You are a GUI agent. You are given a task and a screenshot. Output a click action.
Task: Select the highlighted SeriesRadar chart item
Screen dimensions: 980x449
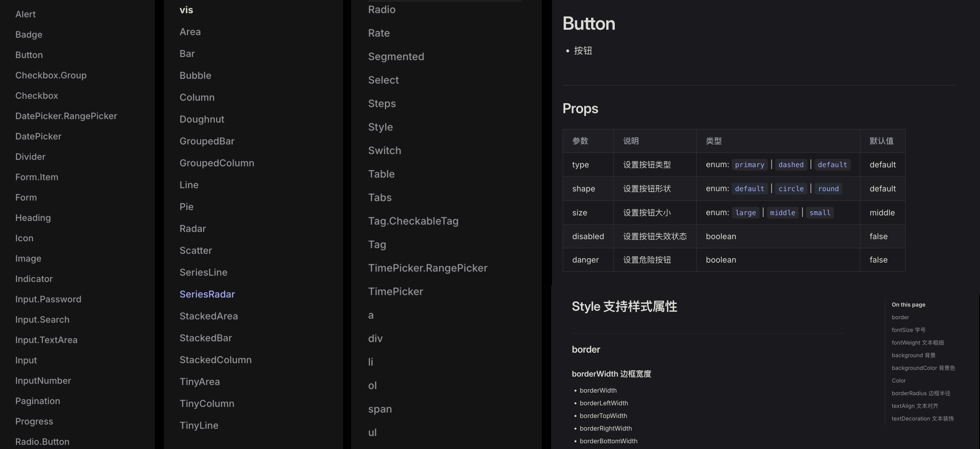(207, 294)
